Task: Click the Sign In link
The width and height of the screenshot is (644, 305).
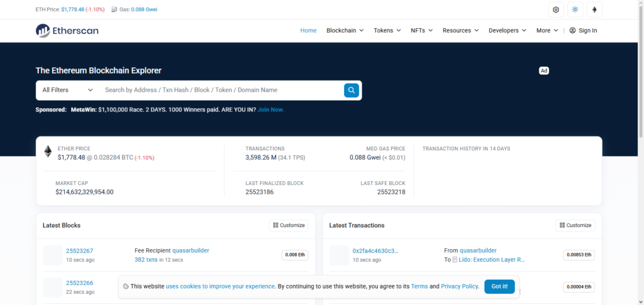Action: pyautogui.click(x=583, y=30)
